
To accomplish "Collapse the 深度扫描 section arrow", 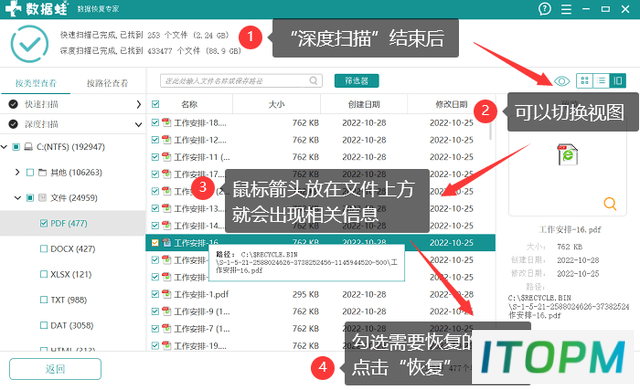I will pos(138,124).
